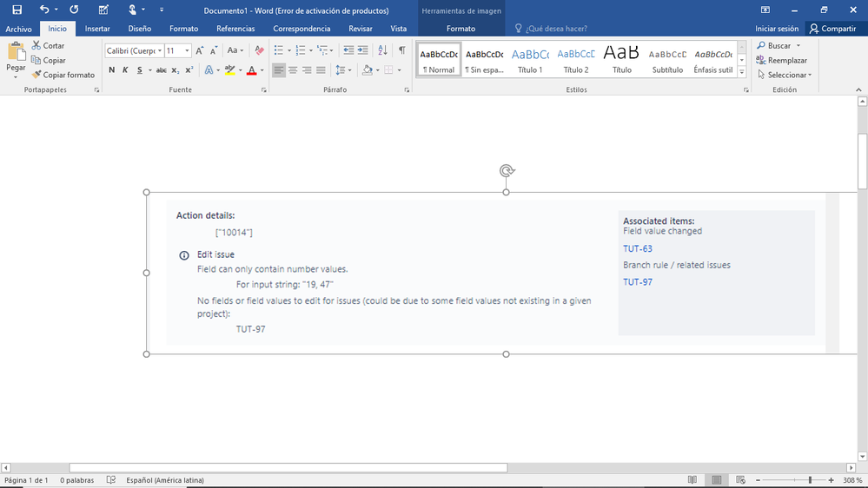Apply red font color

tap(252, 69)
